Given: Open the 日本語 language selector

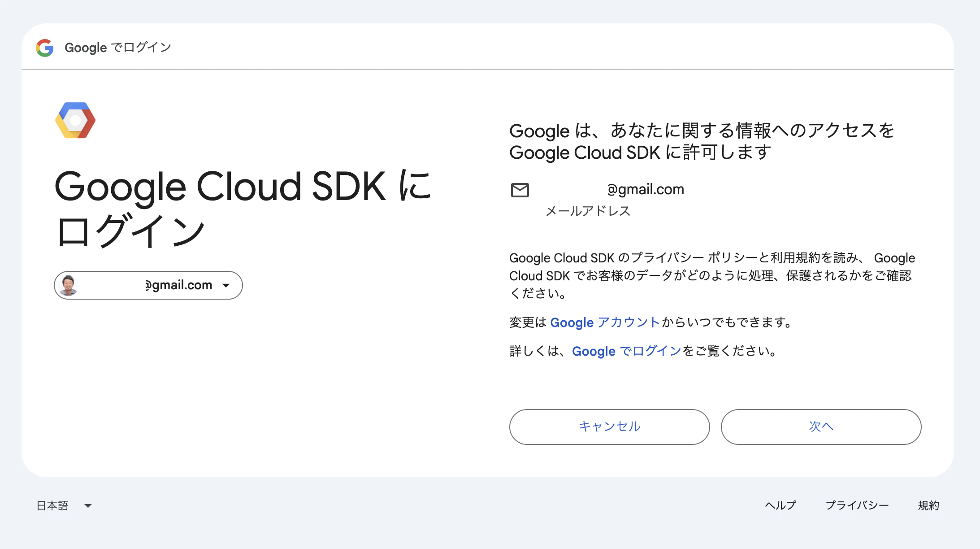Looking at the screenshot, I should pyautogui.click(x=64, y=505).
